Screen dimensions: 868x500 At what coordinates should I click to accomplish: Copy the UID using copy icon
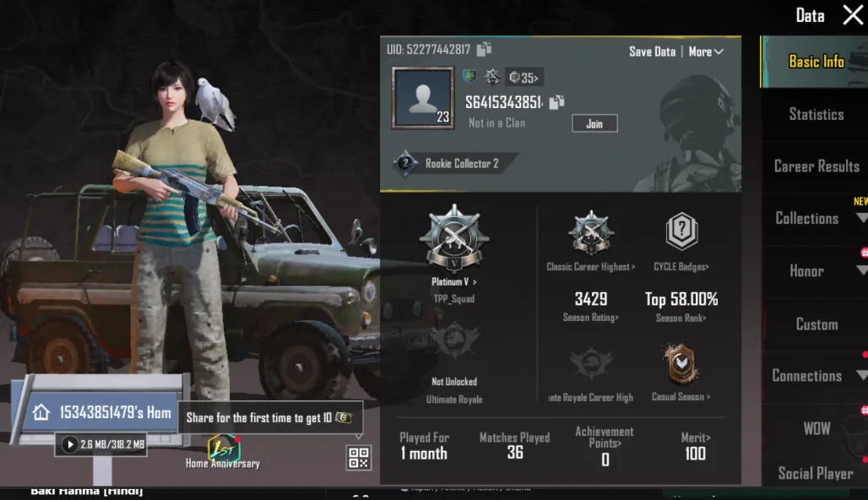(485, 49)
